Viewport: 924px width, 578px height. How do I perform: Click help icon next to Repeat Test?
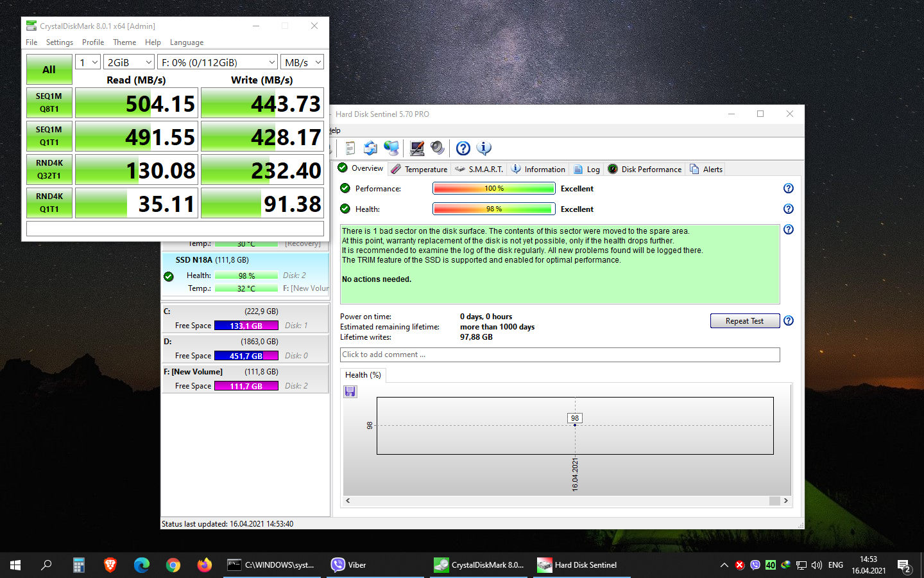pos(789,320)
